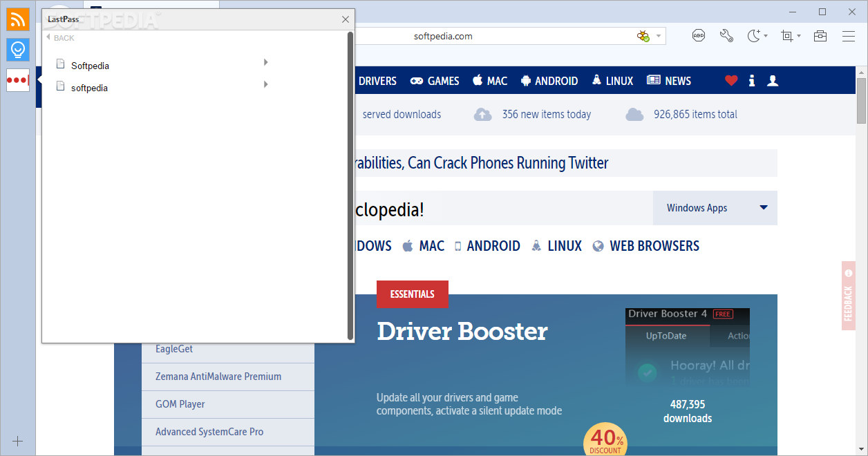
Task: Open the browser hamburger menu
Action: coord(849,36)
